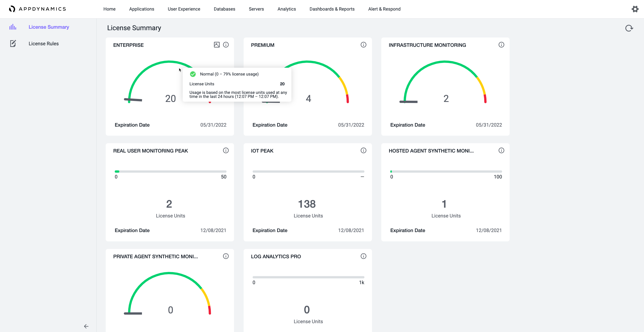This screenshot has width=644, height=332.
Task: Go to Applications tab
Action: (x=142, y=9)
